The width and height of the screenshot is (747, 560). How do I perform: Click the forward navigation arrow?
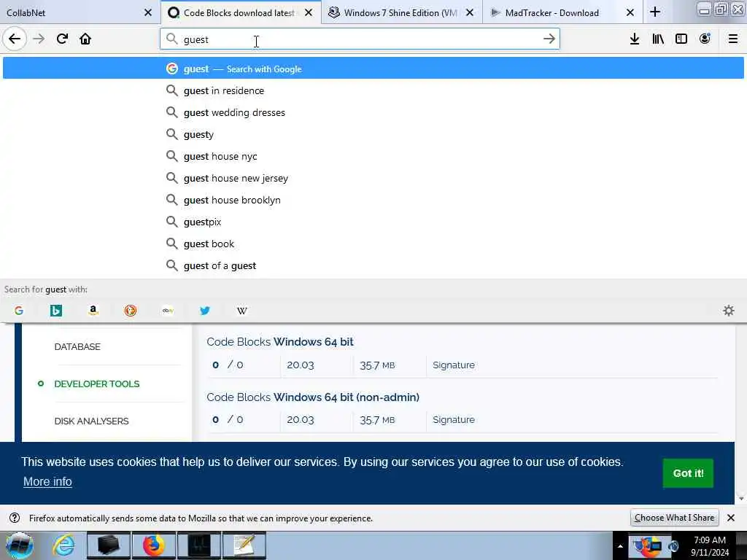[39, 39]
